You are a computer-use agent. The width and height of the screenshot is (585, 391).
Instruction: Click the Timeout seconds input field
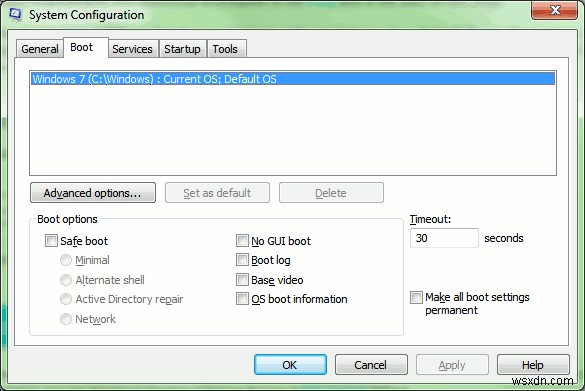point(444,238)
